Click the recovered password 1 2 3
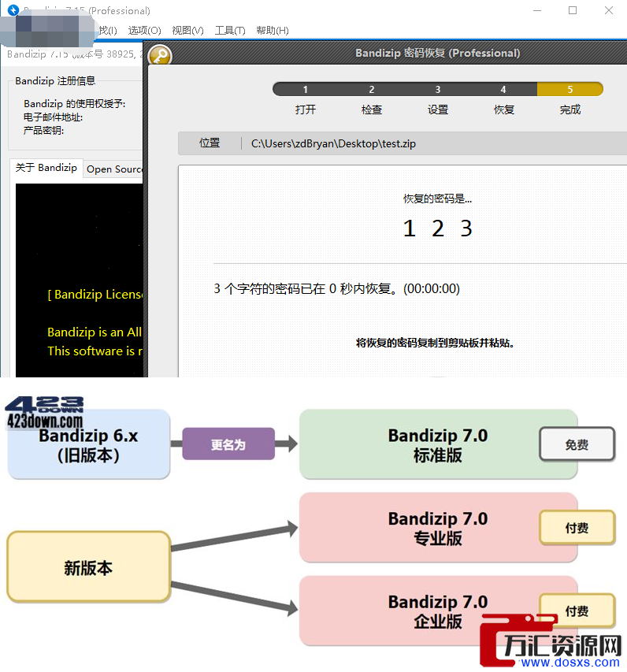This screenshot has width=627, height=672. [438, 228]
